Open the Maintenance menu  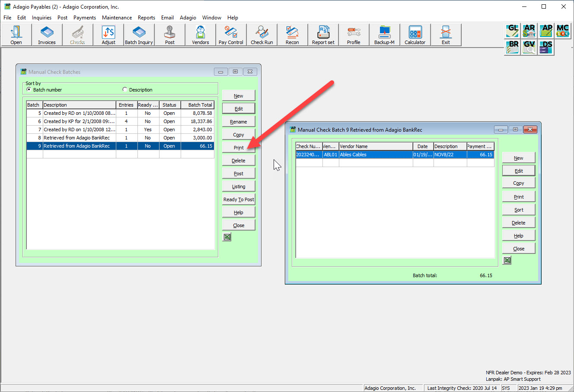point(117,18)
